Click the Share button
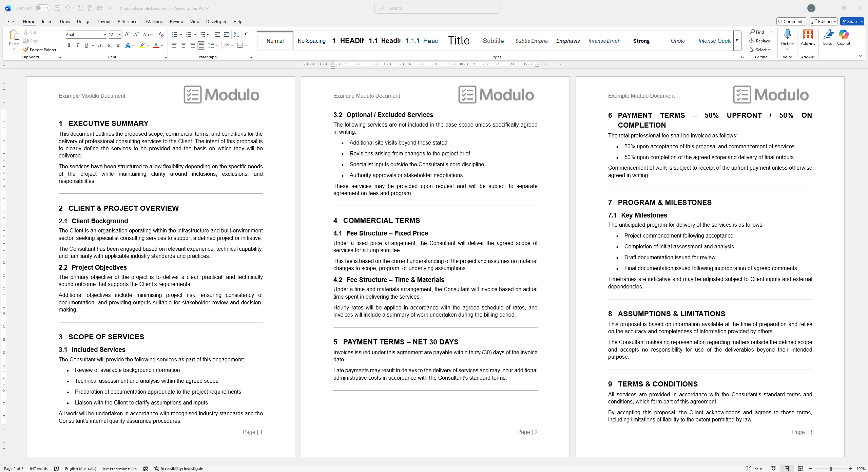The height and width of the screenshot is (472, 868). (x=852, y=21)
